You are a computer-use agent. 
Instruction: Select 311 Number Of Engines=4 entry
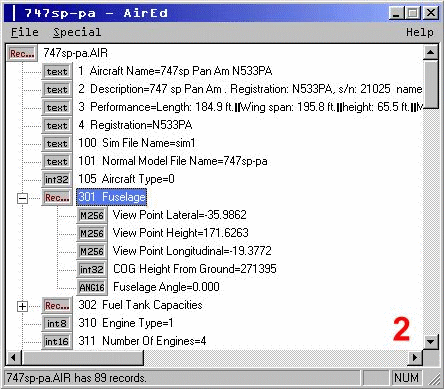click(x=142, y=341)
